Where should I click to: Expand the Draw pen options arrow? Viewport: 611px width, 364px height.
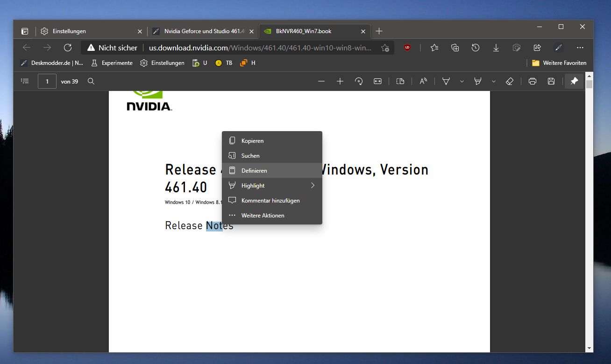[x=462, y=81]
